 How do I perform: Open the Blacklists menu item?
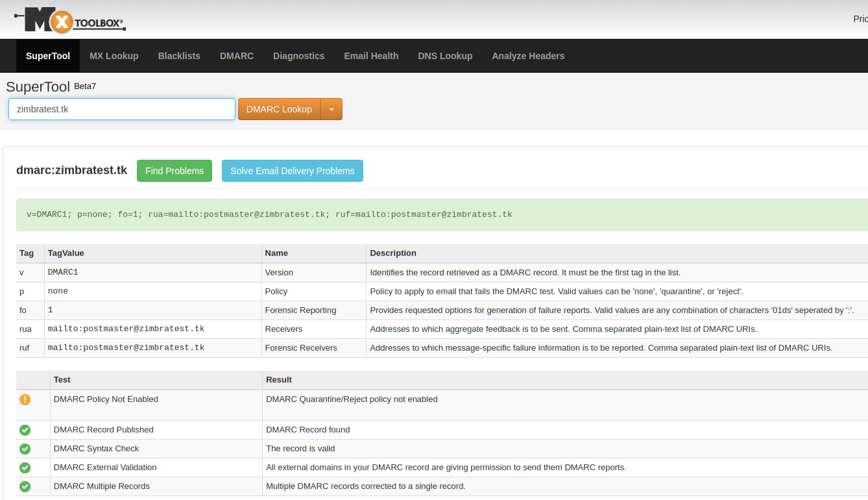click(x=179, y=56)
